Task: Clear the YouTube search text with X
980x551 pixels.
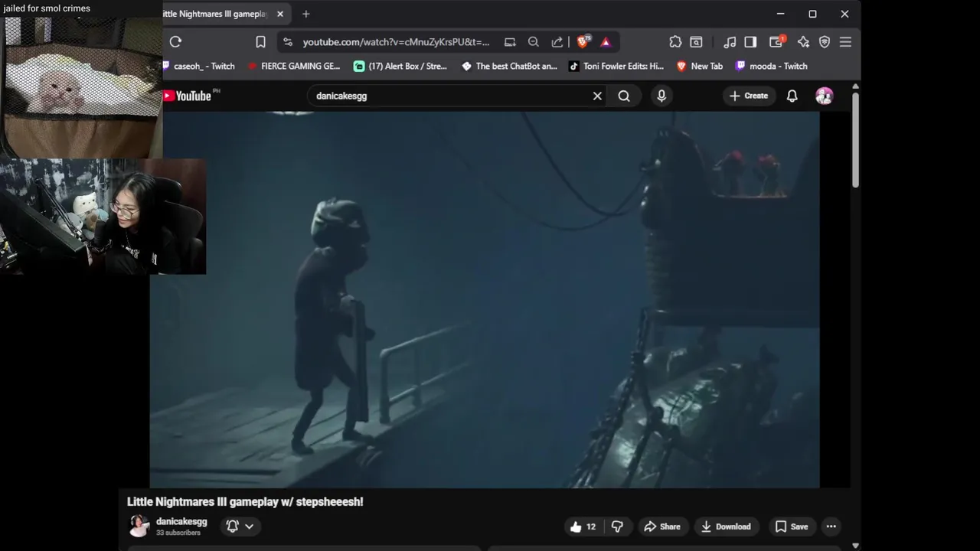Action: (x=597, y=96)
